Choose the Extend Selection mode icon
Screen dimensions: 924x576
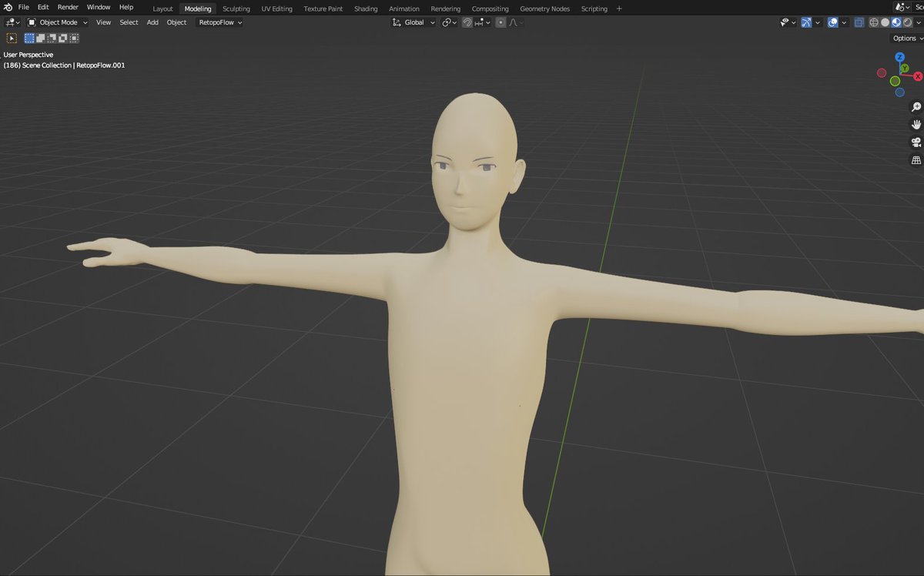tap(41, 38)
